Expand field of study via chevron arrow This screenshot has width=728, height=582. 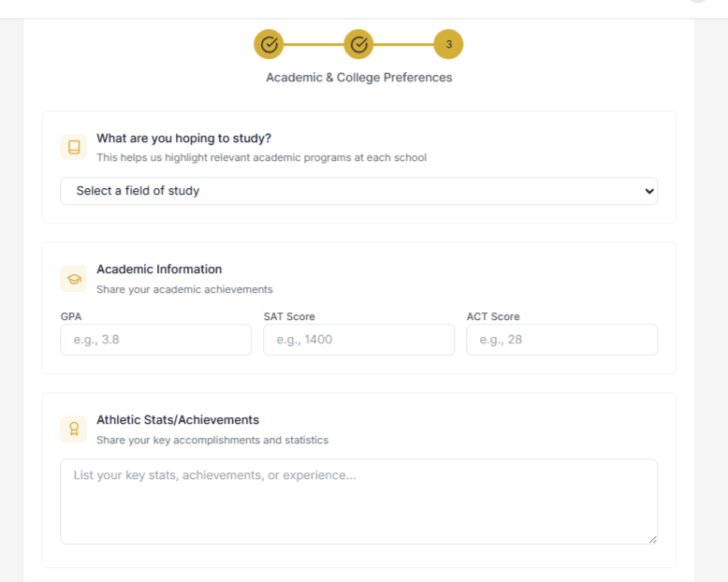tap(649, 191)
